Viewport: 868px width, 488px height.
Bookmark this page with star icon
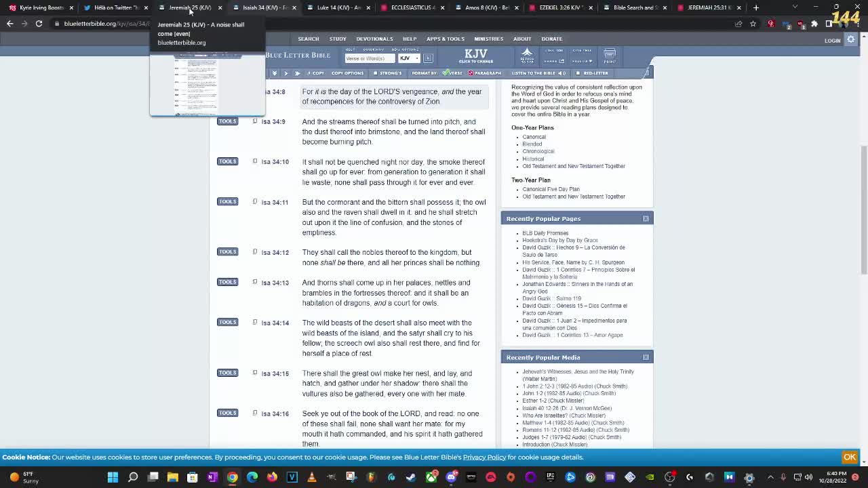tap(753, 24)
